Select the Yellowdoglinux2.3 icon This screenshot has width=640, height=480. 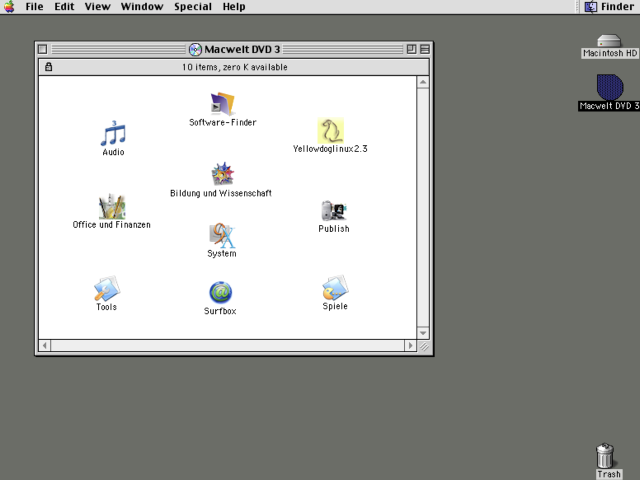pyautogui.click(x=331, y=131)
